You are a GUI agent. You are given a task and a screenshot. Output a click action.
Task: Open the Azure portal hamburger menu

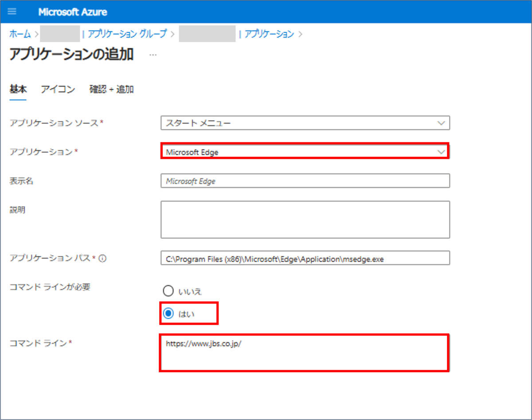point(12,12)
